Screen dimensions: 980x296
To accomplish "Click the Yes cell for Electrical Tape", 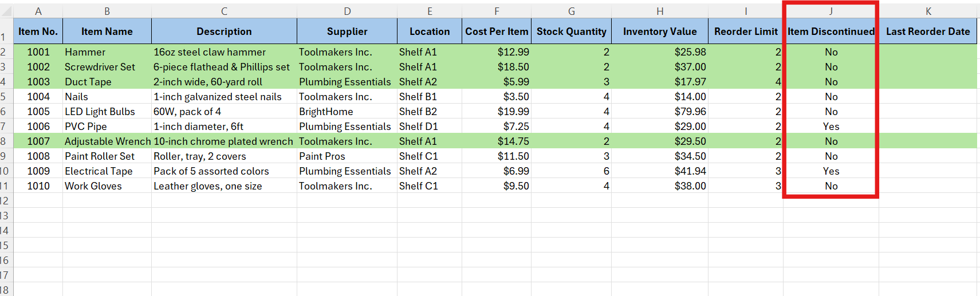I will 831,171.
